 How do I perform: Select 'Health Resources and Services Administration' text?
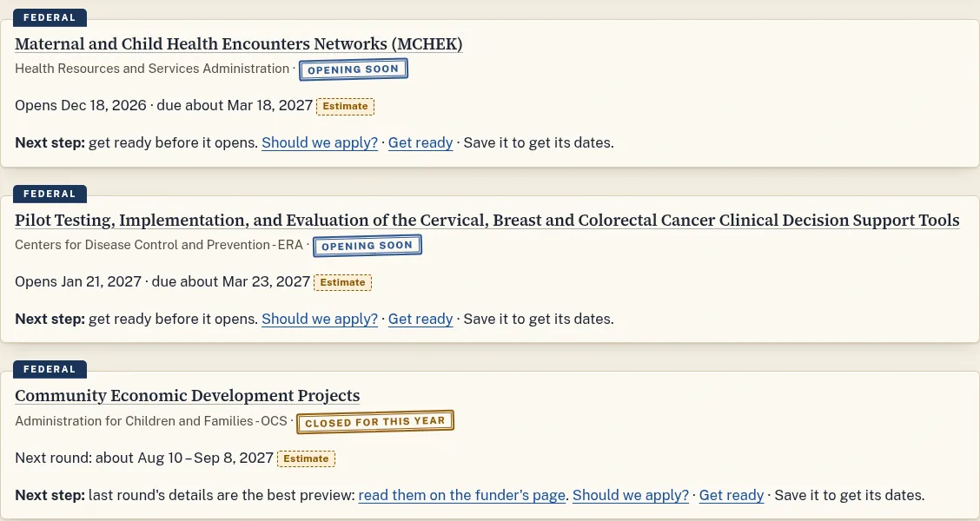tap(152, 69)
